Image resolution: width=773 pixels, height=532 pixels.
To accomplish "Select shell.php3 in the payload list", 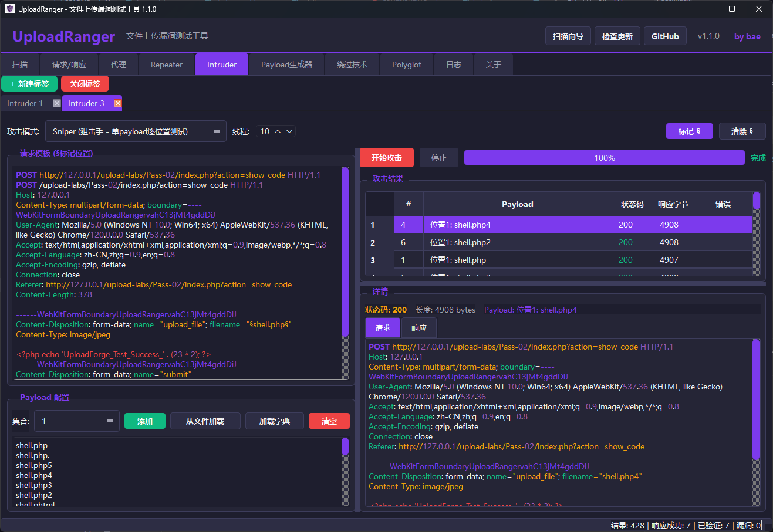I will (x=34, y=485).
